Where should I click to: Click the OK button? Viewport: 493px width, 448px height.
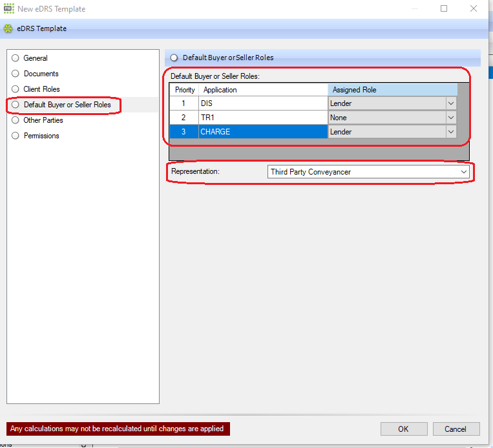pos(404,429)
